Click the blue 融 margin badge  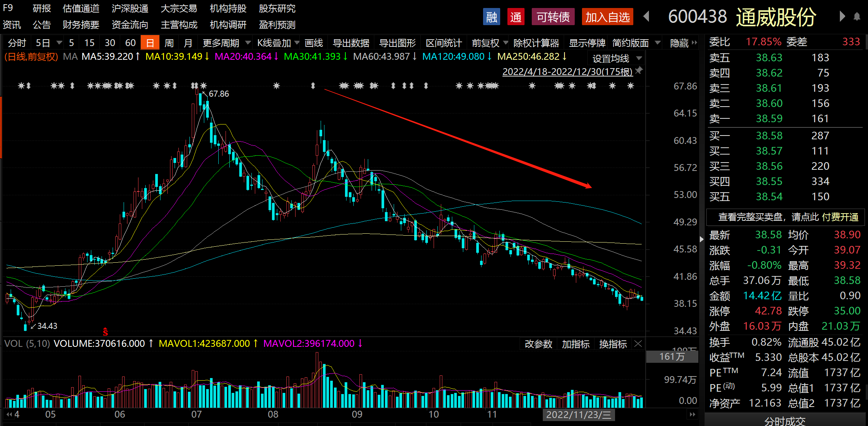(491, 17)
